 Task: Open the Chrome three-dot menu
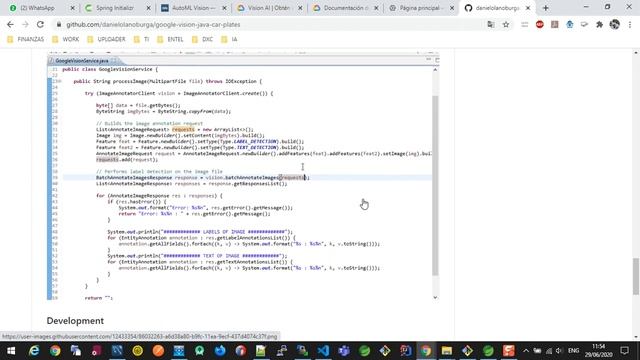point(630,24)
